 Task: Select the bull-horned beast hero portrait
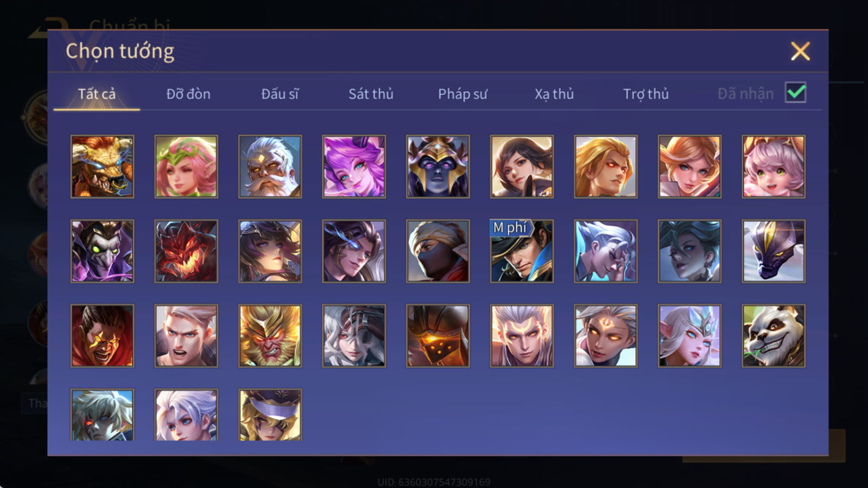pos(103,166)
